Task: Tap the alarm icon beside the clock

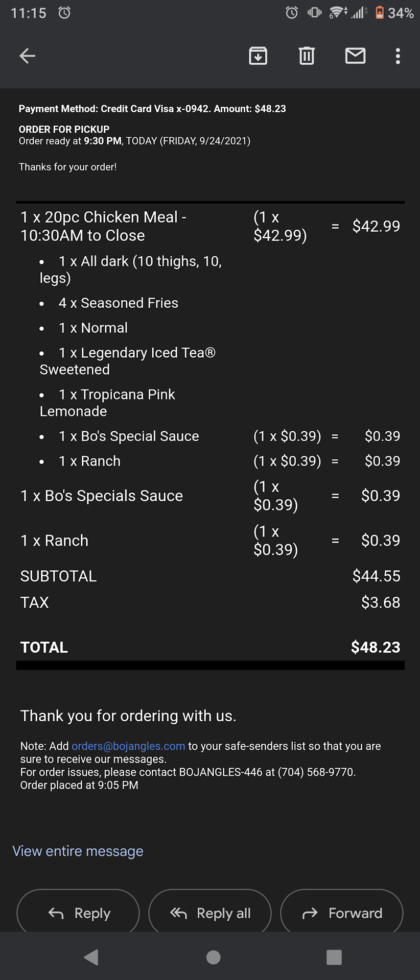Action: 64,13
